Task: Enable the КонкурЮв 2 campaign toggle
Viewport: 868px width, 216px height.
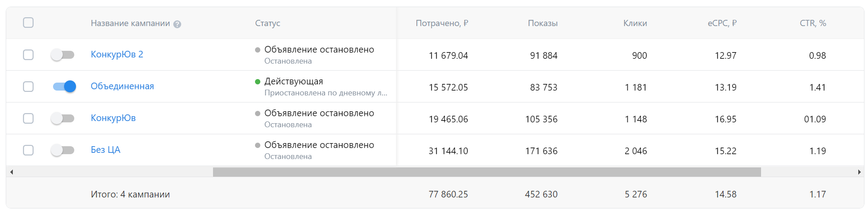Action: point(62,55)
